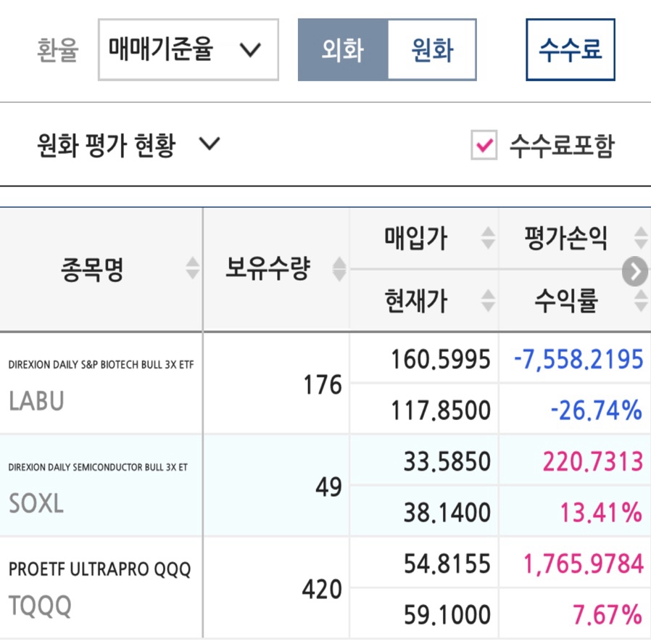Screen dimensions: 651x644
Task: Sort by 수익률 column arrows
Action: 642,301
